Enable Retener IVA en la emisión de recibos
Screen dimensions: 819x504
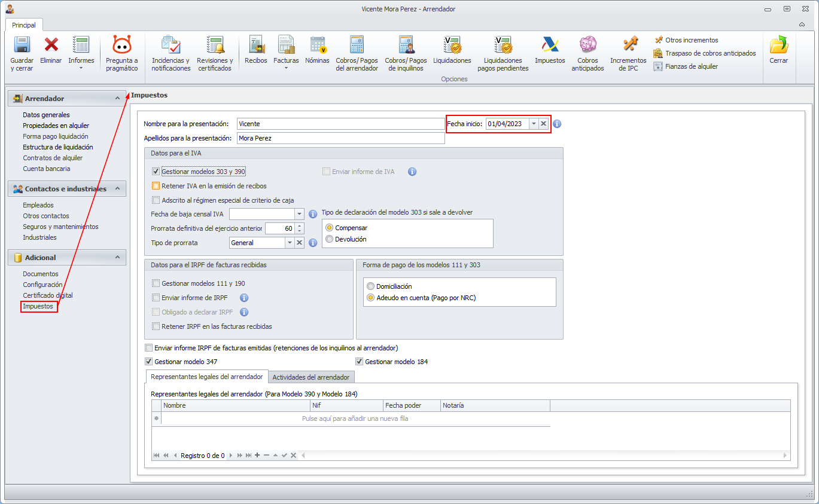(156, 186)
